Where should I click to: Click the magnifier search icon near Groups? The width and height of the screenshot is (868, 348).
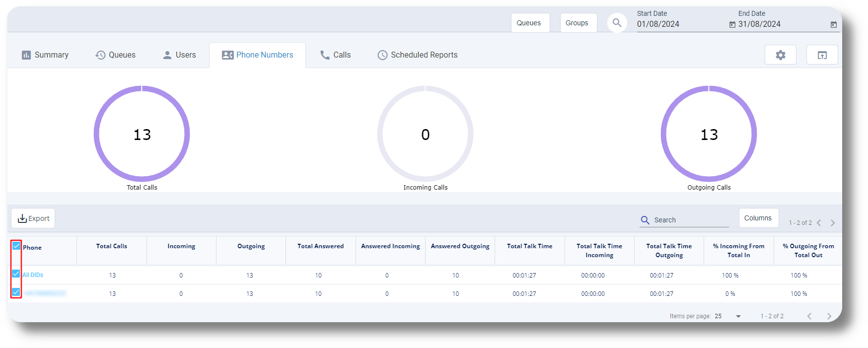[617, 23]
